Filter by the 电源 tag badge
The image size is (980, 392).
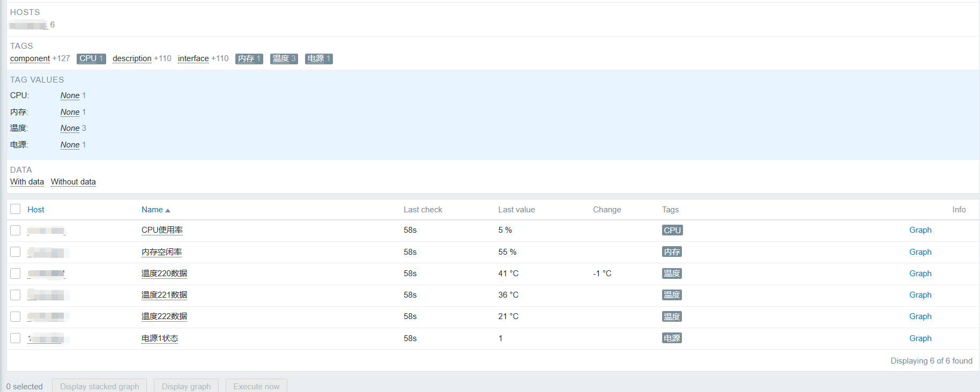[x=318, y=58]
